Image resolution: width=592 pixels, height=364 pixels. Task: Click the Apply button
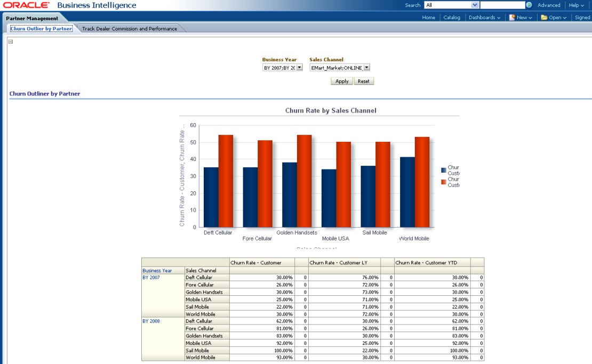[x=342, y=81]
